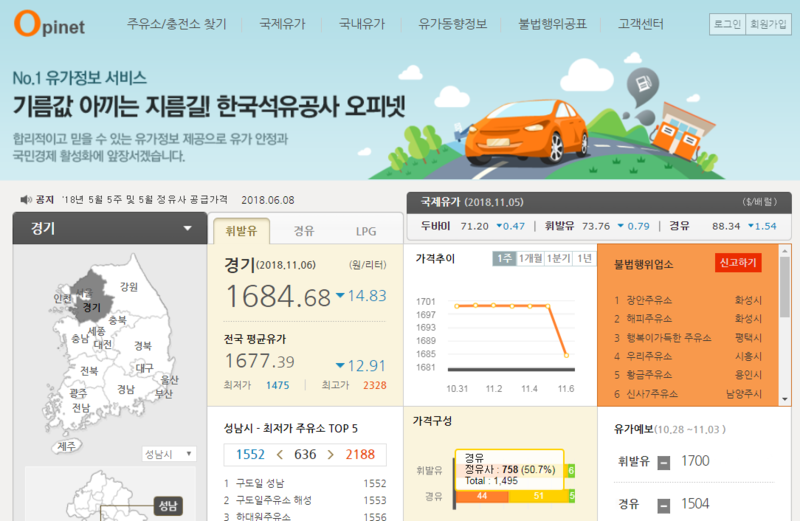
Task: Switch to the 경유 tab
Action: 304,231
